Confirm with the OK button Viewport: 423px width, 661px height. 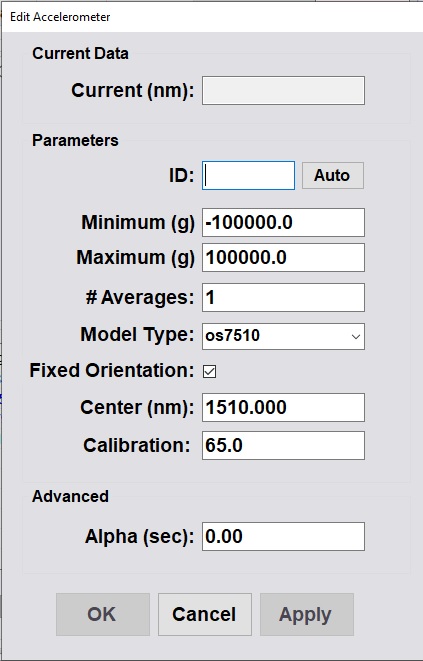click(102, 614)
